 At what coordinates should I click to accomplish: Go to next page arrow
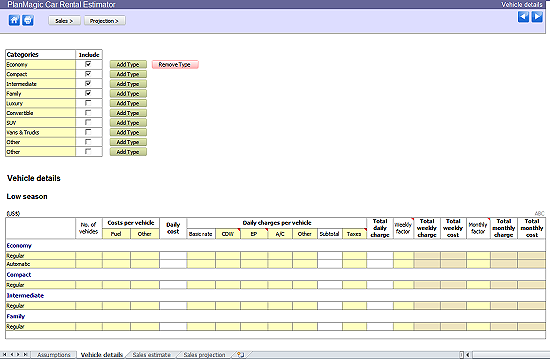tap(537, 16)
